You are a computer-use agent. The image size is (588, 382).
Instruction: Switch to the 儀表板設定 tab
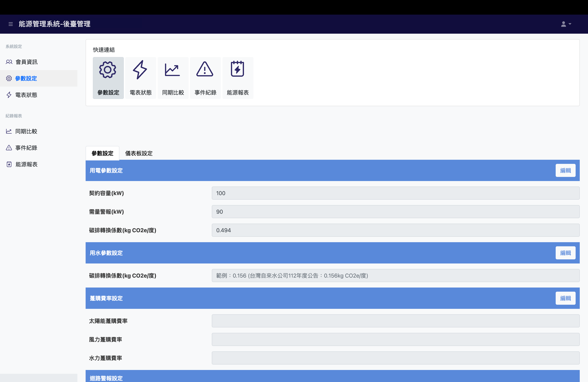(139, 153)
